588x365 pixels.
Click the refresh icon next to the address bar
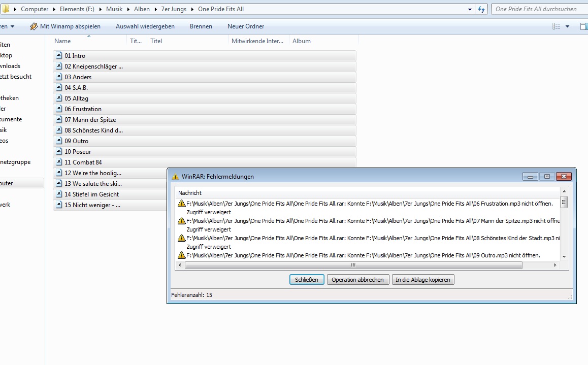pos(481,9)
